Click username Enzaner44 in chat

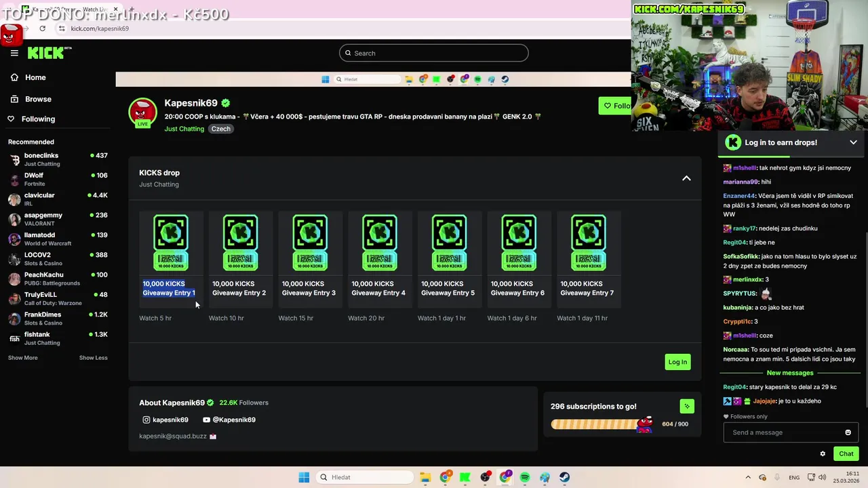click(739, 196)
